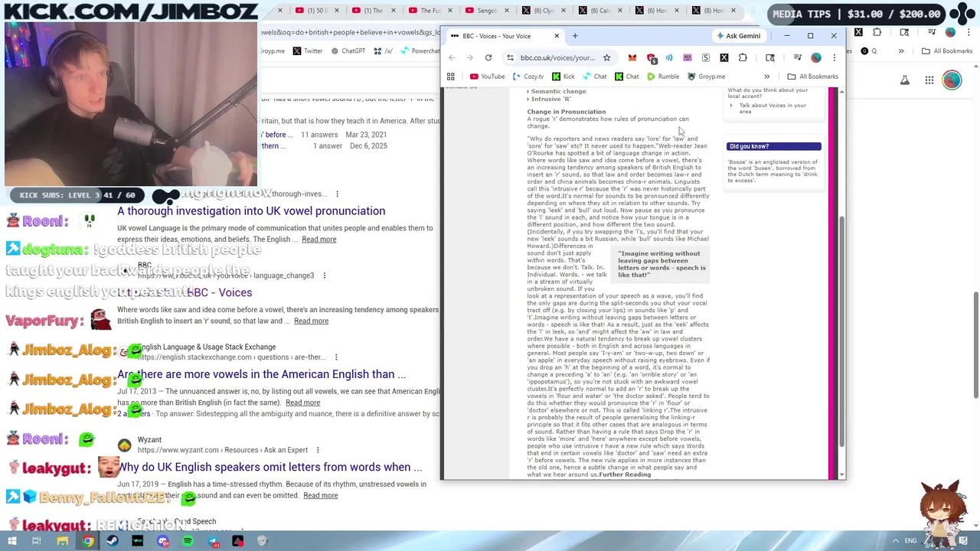Click the back arrow in BBC window
The width and height of the screenshot is (980, 551).
coord(452,57)
